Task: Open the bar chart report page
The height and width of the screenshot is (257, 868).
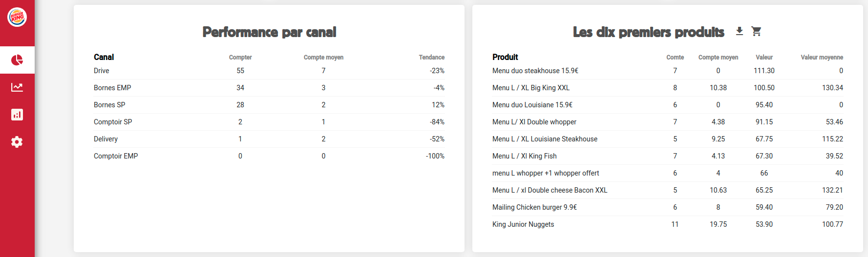Action: click(17, 115)
